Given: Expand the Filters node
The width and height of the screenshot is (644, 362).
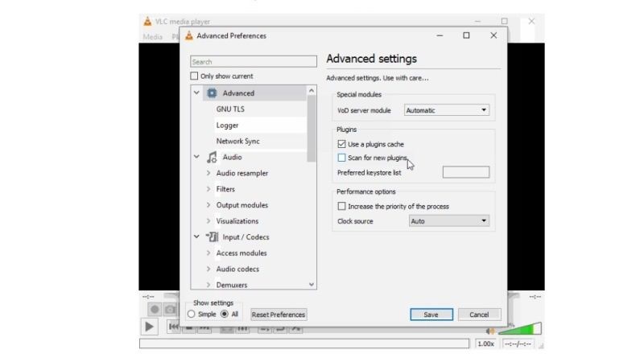Looking at the screenshot, I should (208, 189).
